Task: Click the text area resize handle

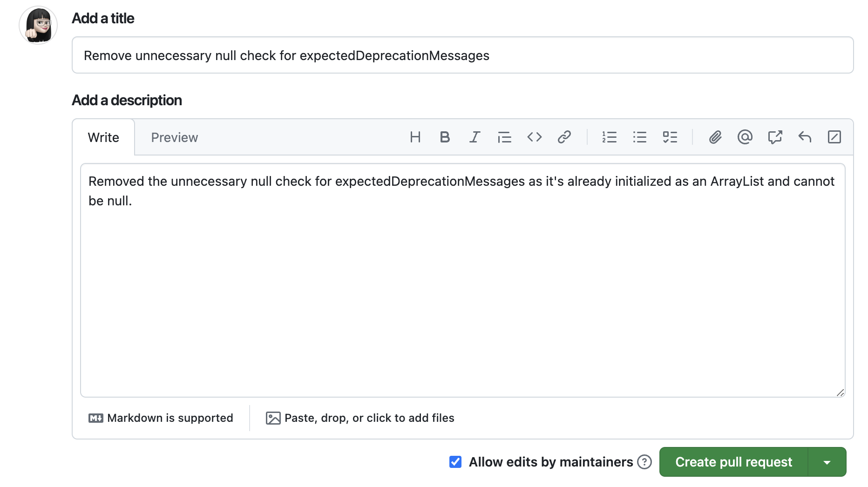Action: [x=840, y=392]
